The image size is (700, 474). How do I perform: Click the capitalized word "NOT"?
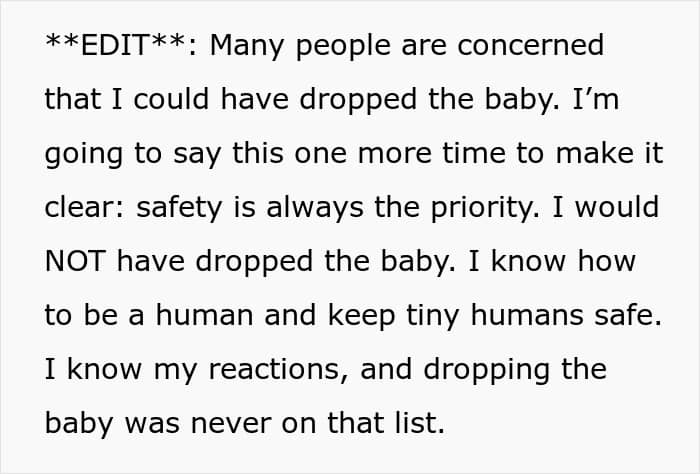(75, 262)
